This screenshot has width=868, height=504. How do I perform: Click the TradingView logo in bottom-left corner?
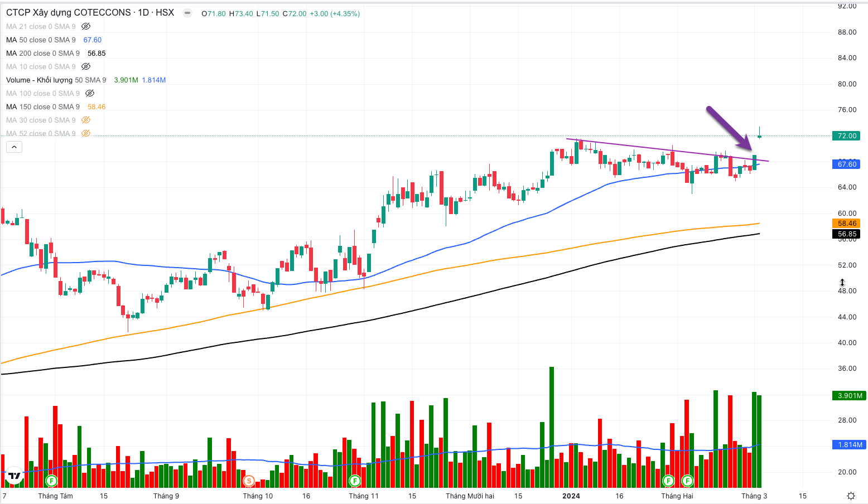(14, 476)
